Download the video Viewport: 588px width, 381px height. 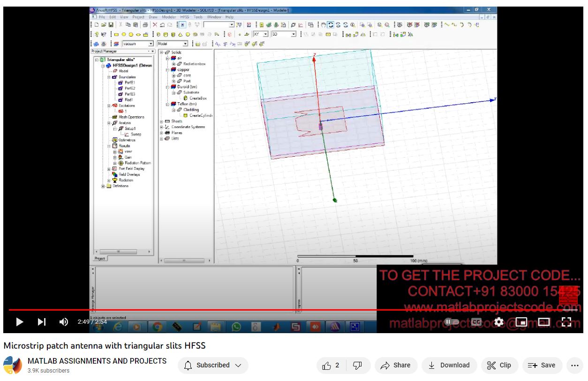coord(449,365)
